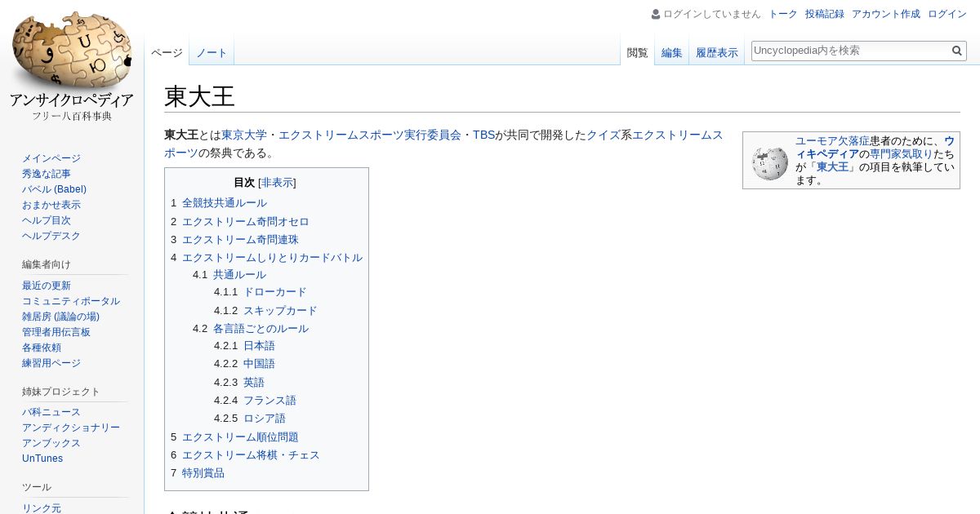Jump to 4.1 共通ルール
Screen dimensions: 980x514
click(x=239, y=275)
